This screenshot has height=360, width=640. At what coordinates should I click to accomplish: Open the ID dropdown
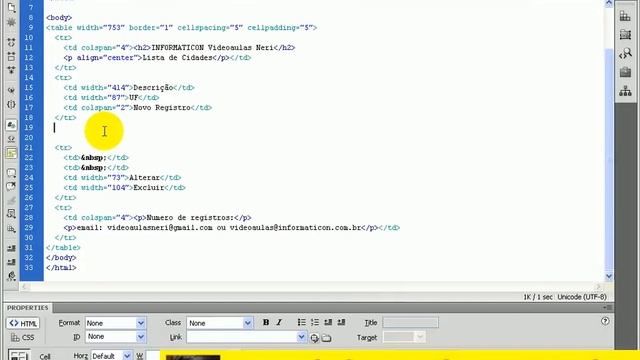tap(116, 337)
